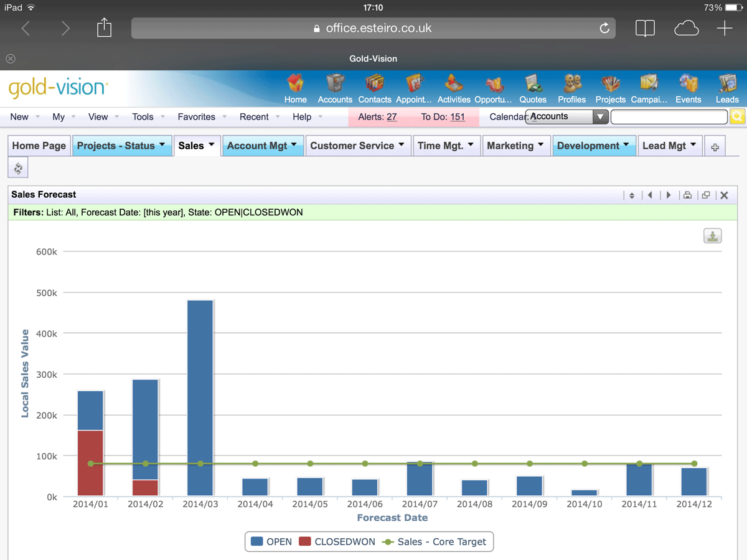Go to the Leads icon

click(x=726, y=88)
